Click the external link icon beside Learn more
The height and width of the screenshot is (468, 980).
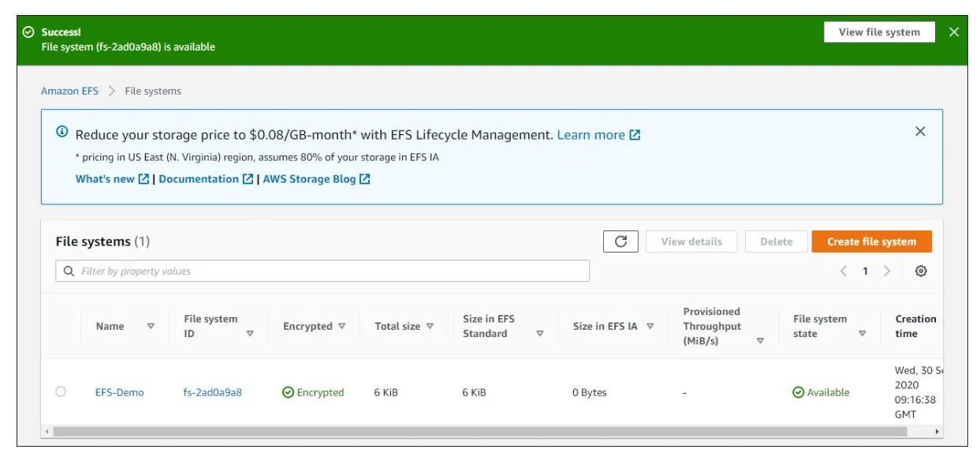635,135
